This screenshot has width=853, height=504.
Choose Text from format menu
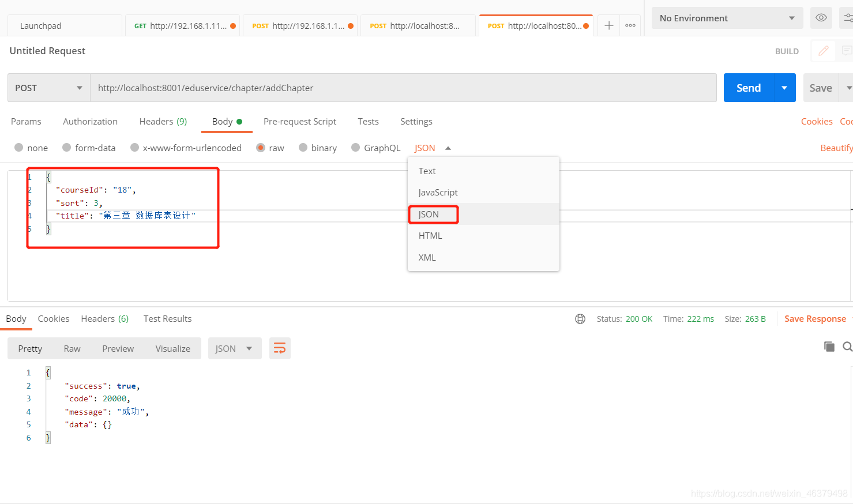tap(483, 171)
